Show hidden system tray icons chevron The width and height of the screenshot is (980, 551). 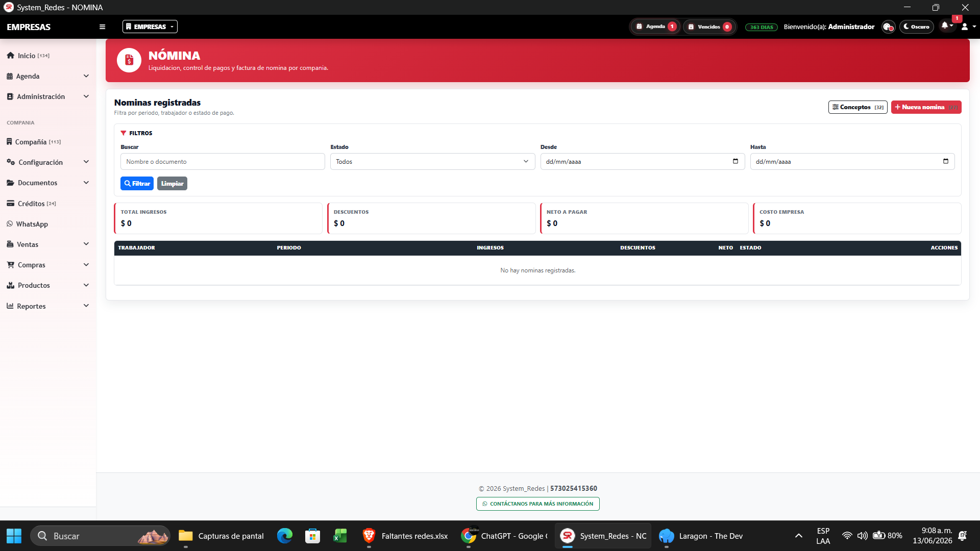pos(799,536)
